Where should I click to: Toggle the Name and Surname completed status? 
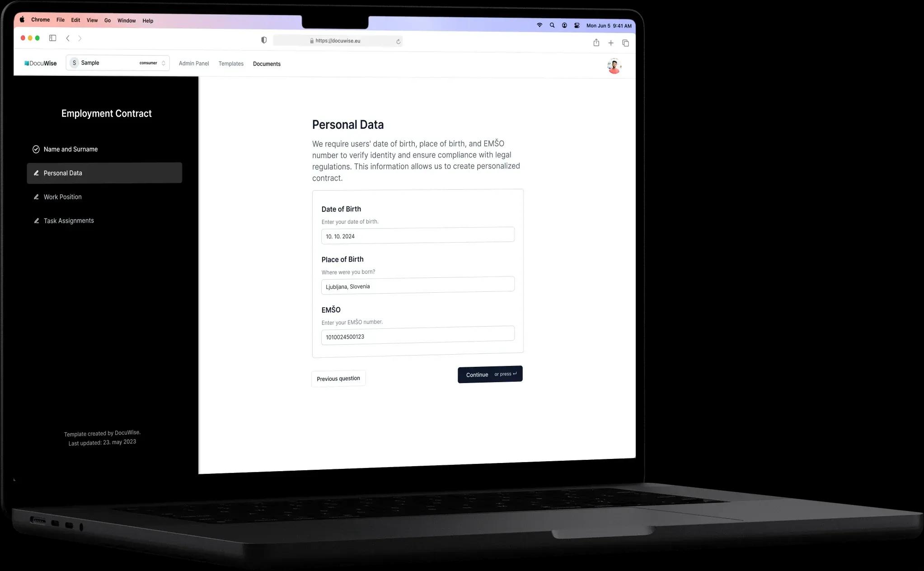click(36, 149)
